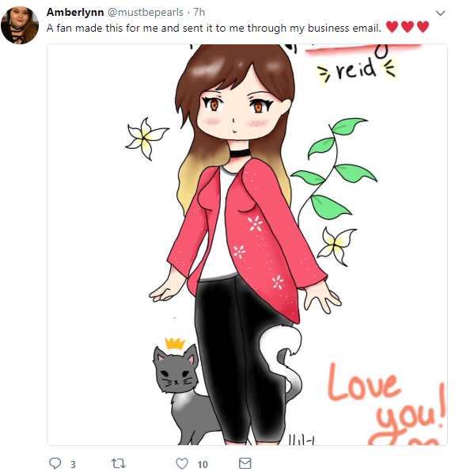Open the @mustbepearls handle link
This screenshot has height=476, width=455.
click(146, 12)
